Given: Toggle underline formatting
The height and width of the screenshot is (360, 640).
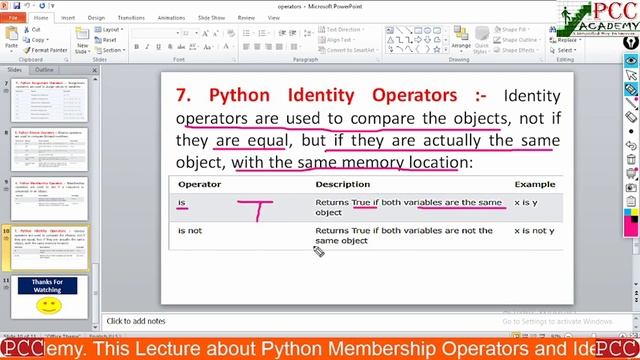Looking at the screenshot, I should pos(158,47).
